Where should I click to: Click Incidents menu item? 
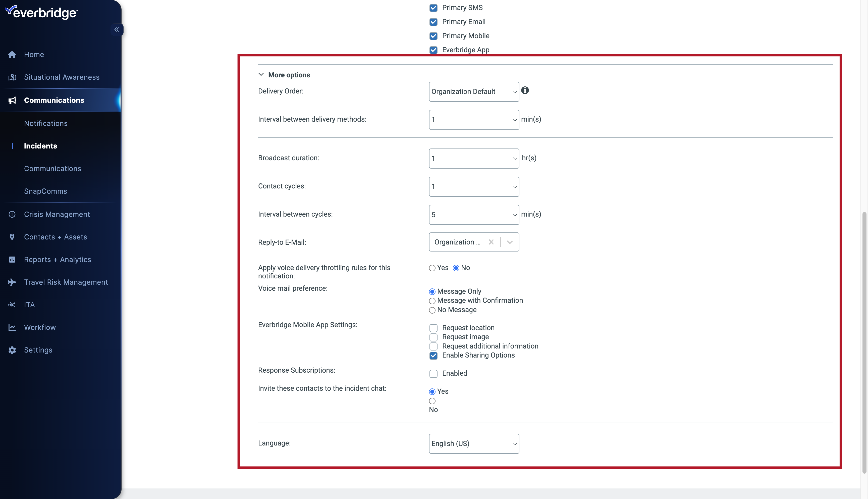point(40,145)
